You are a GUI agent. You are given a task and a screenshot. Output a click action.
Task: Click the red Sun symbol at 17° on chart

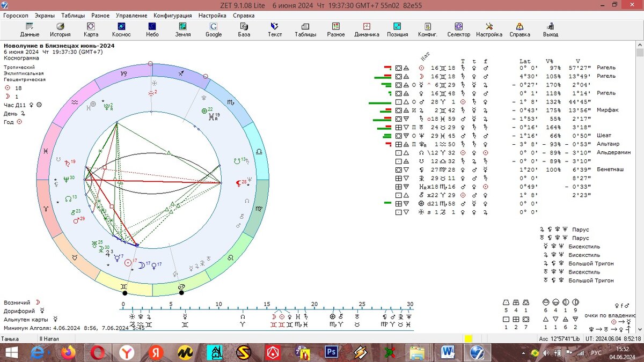(128, 263)
